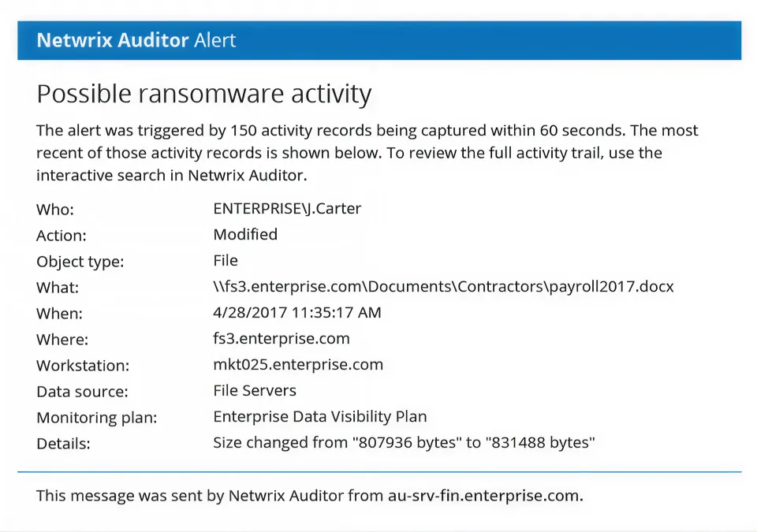757x532 pixels.
Task: Click the "Enterprise Data Visibility Plan" value
Action: point(320,417)
